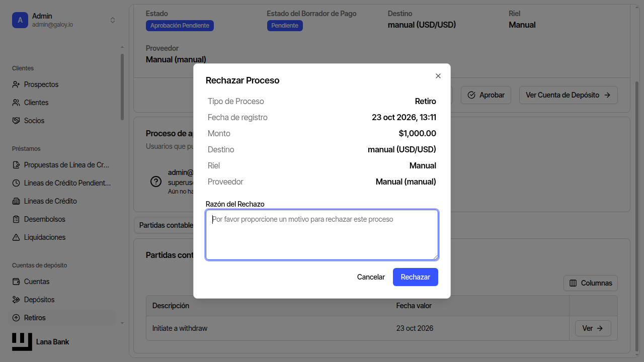The height and width of the screenshot is (362, 644).
Task: Open Retiros arrow-up icon
Action: click(x=16, y=318)
